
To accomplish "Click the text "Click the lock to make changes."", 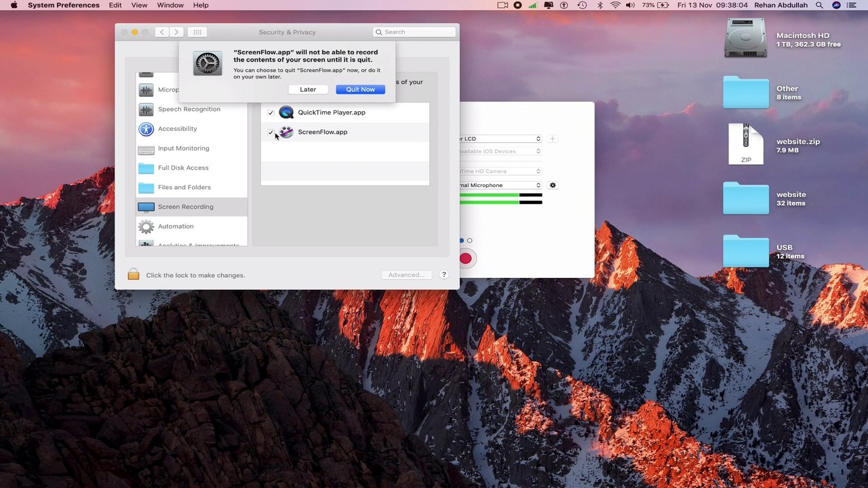I will 195,275.
